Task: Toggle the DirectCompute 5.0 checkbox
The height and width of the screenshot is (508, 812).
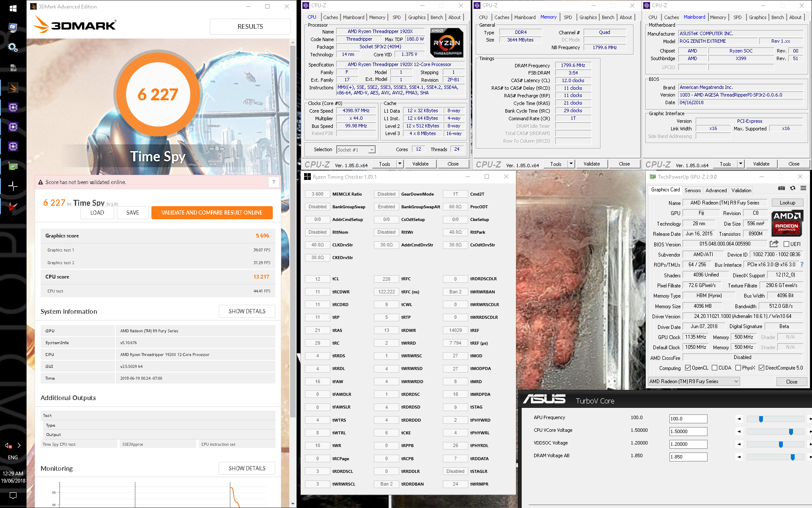Action: point(761,368)
